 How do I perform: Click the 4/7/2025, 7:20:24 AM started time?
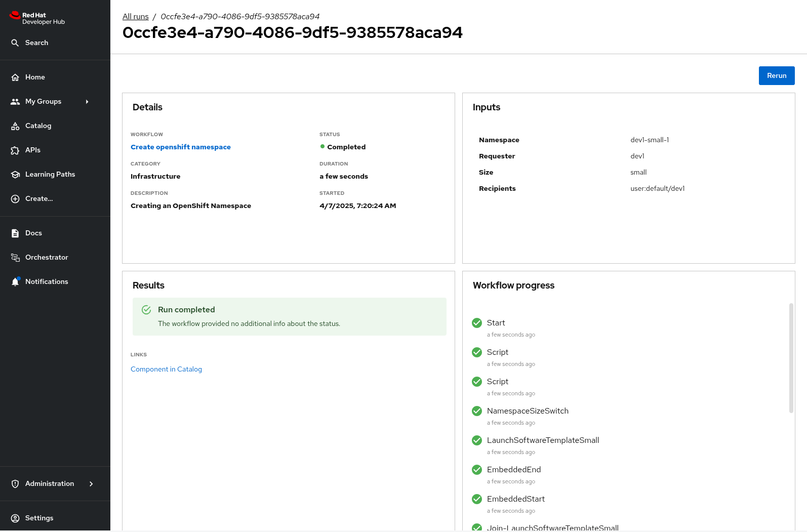[x=357, y=206]
